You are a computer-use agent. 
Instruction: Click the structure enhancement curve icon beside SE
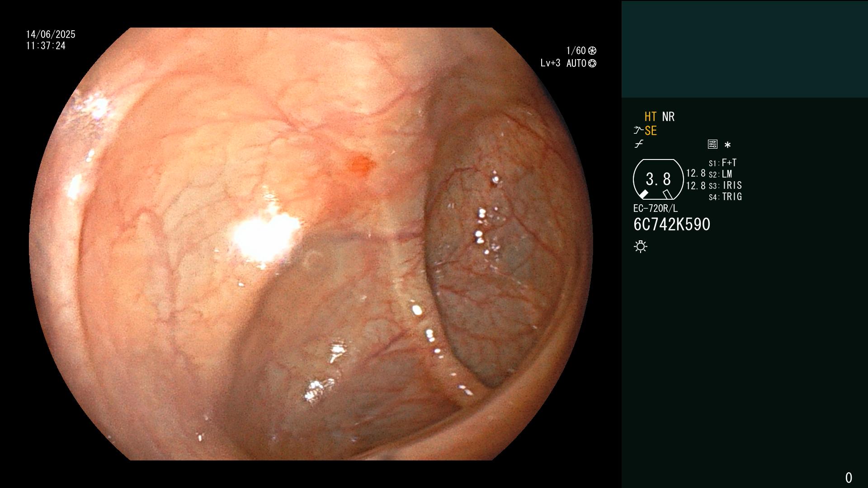pyautogui.click(x=638, y=131)
